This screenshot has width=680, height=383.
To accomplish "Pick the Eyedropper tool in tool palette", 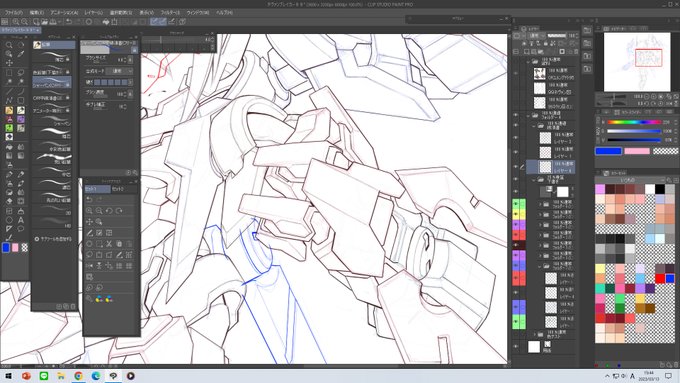I will tap(20, 54).
